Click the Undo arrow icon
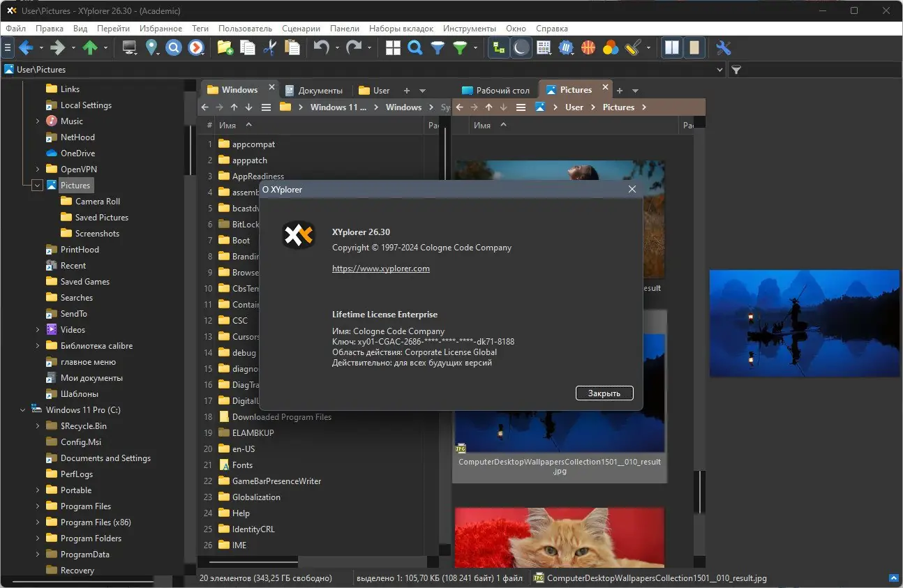This screenshot has height=588, width=903. click(x=321, y=47)
